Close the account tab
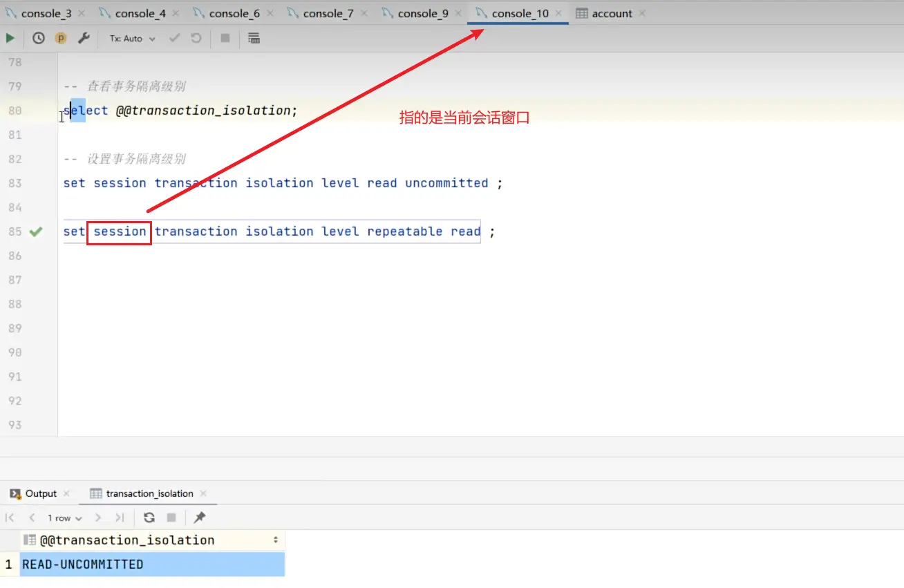904x588 pixels. pyautogui.click(x=642, y=13)
